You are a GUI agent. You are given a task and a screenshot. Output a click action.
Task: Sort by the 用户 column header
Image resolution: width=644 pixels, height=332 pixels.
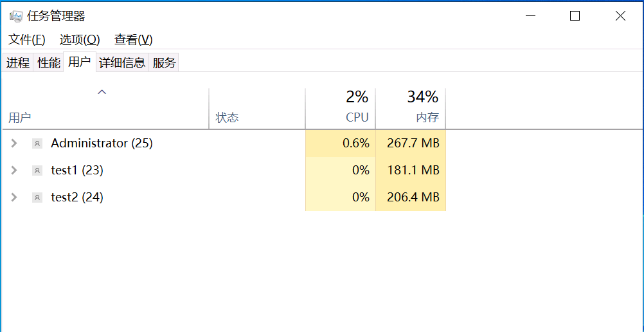20,118
